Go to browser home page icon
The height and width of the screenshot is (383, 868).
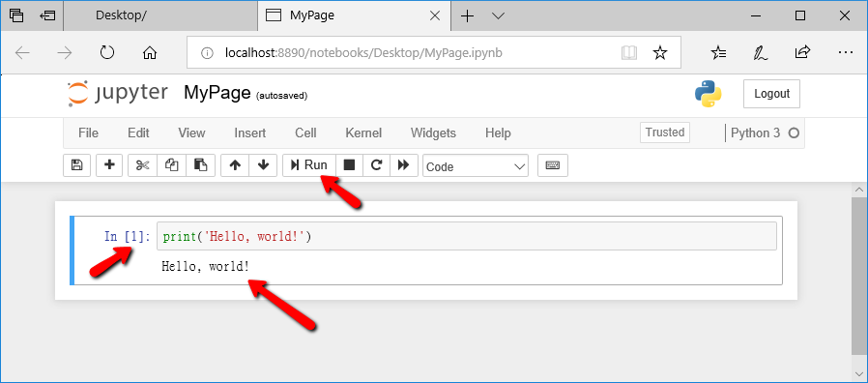pos(150,52)
